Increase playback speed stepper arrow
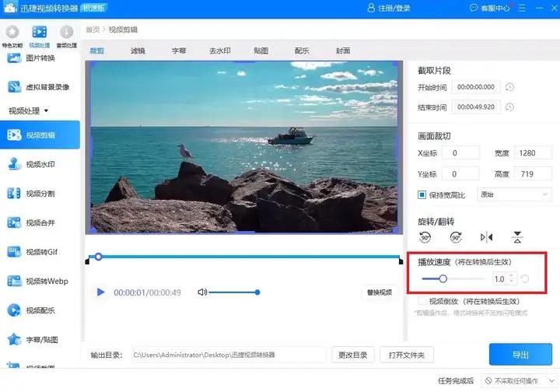Image resolution: width=560 pixels, height=392 pixels. (x=512, y=275)
